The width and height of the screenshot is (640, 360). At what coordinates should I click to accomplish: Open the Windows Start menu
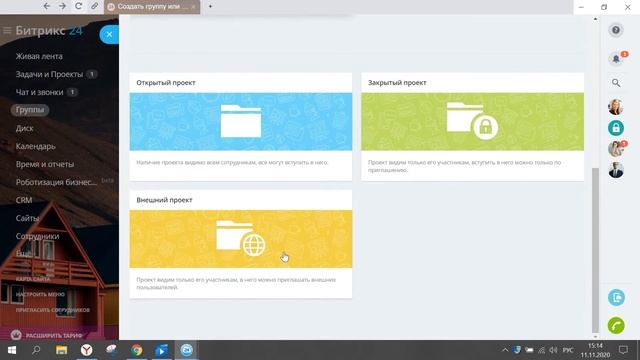(x=11, y=350)
